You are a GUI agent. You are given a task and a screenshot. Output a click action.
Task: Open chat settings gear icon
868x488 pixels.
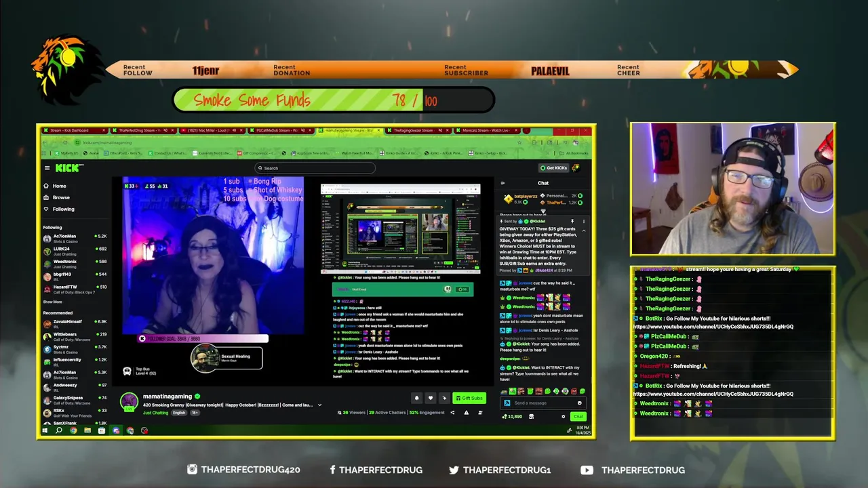pyautogui.click(x=564, y=416)
